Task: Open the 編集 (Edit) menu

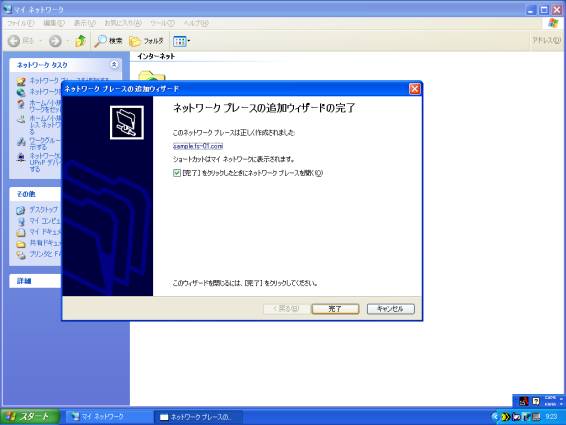Action: coord(54,23)
